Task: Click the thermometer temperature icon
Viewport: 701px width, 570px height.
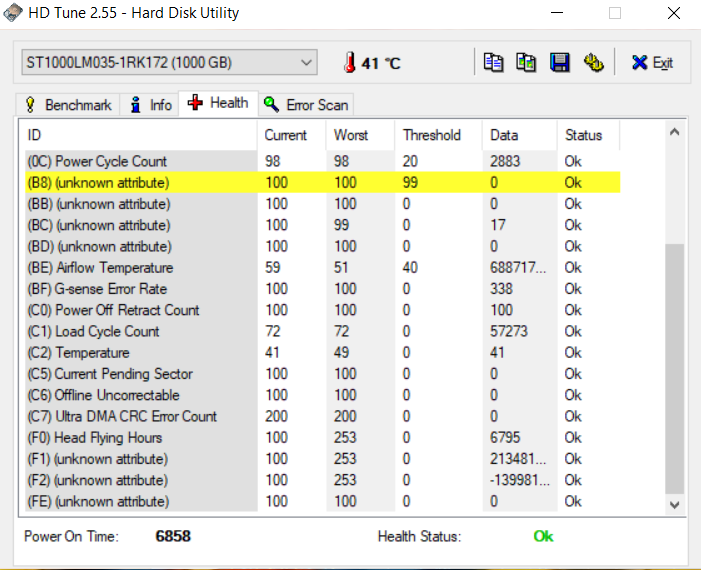Action: [350, 62]
